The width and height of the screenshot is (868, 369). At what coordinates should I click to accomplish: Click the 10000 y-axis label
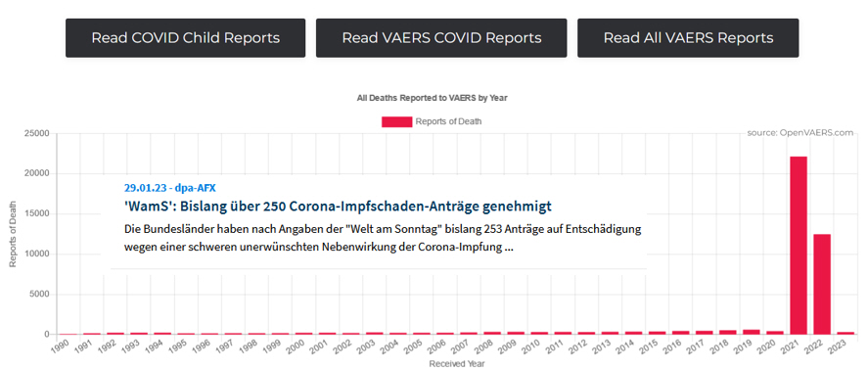click(x=36, y=254)
